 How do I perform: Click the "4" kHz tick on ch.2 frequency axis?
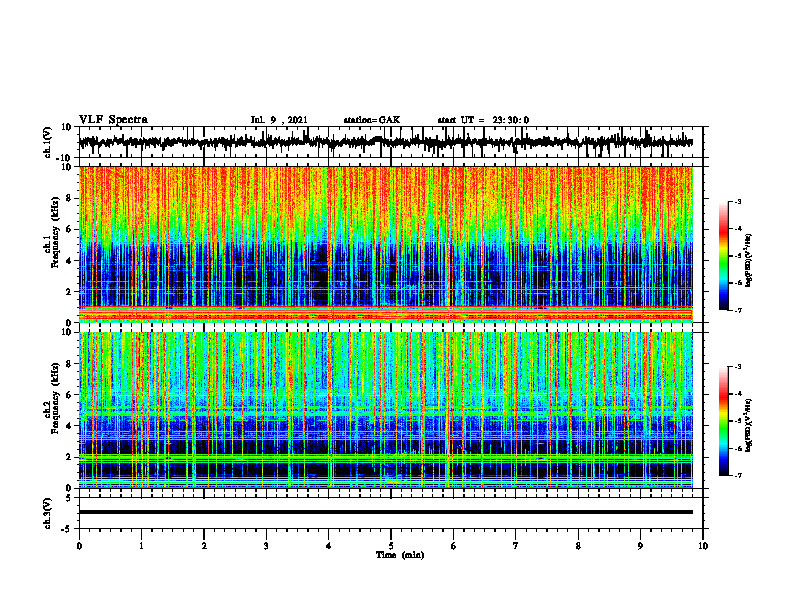(70, 426)
